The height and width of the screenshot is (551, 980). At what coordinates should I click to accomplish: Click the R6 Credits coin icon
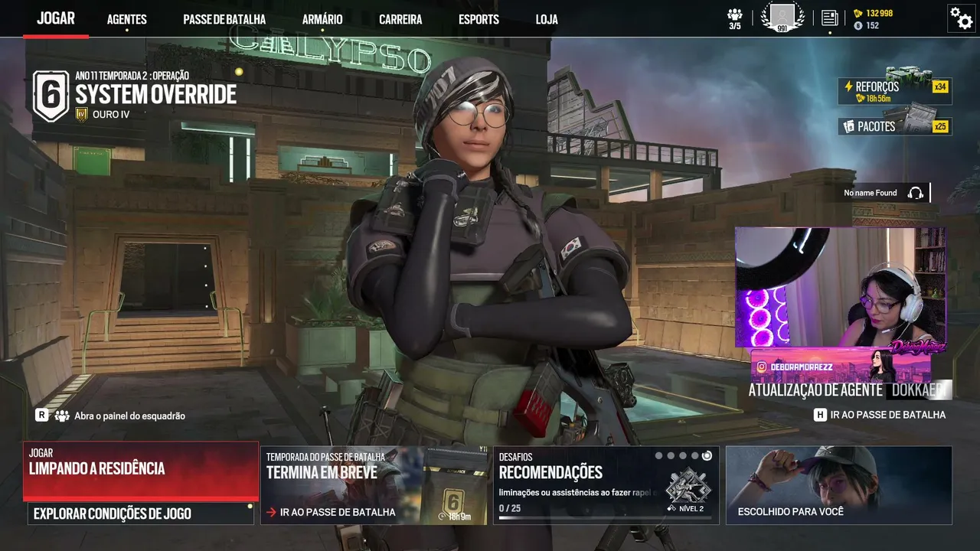858,26
